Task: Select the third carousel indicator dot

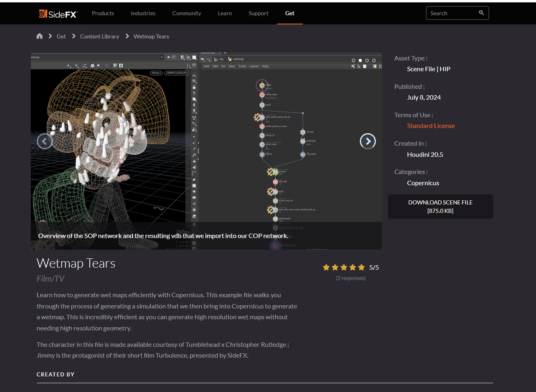Action: pos(367,60)
